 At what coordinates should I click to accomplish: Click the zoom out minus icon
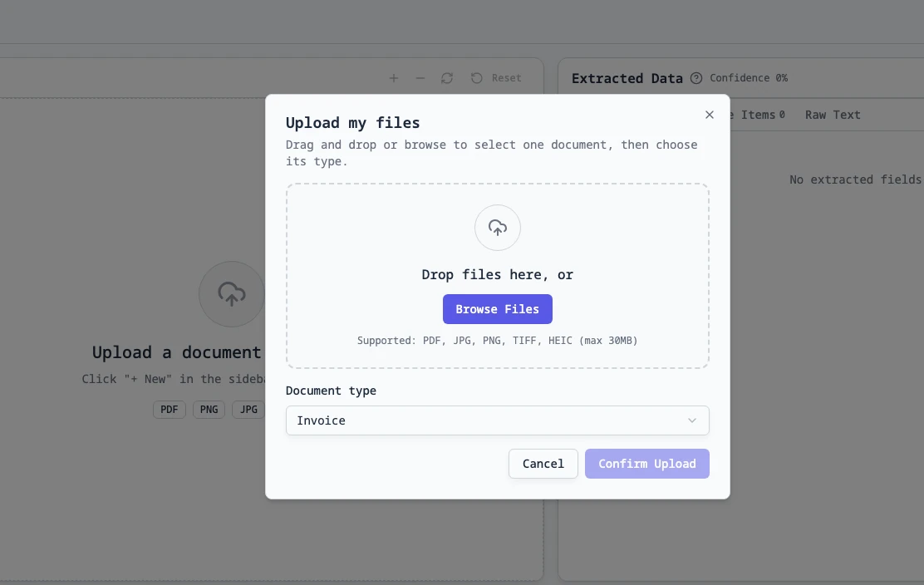(x=420, y=78)
